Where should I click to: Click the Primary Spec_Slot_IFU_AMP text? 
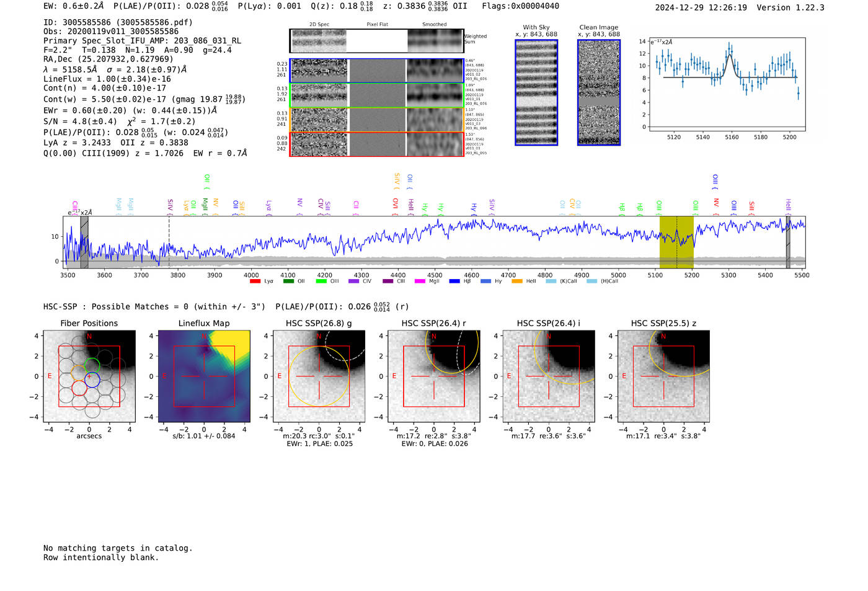(142, 41)
